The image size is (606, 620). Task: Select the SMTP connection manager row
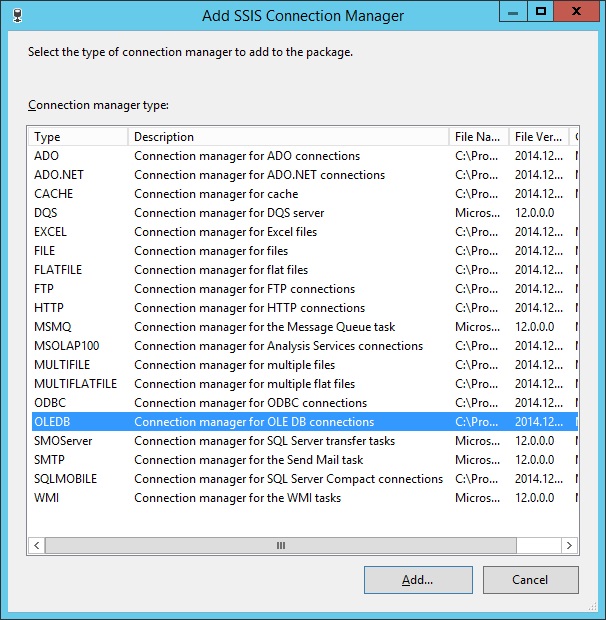click(x=304, y=459)
